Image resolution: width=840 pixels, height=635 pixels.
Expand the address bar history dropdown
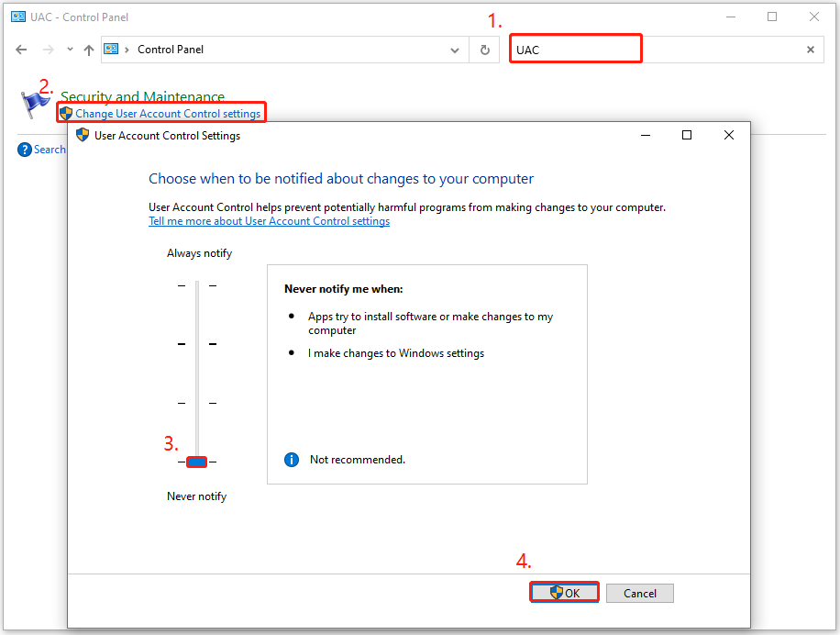[x=455, y=50]
